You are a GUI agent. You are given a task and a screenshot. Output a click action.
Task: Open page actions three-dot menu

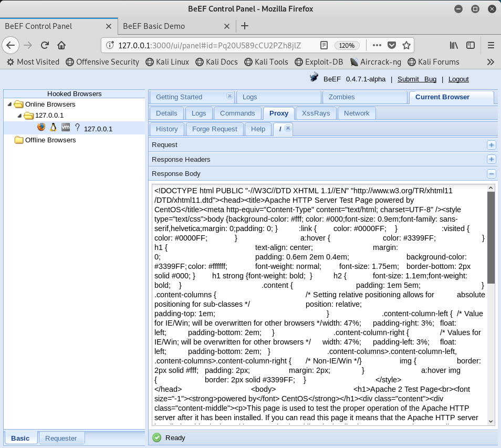pos(377,45)
